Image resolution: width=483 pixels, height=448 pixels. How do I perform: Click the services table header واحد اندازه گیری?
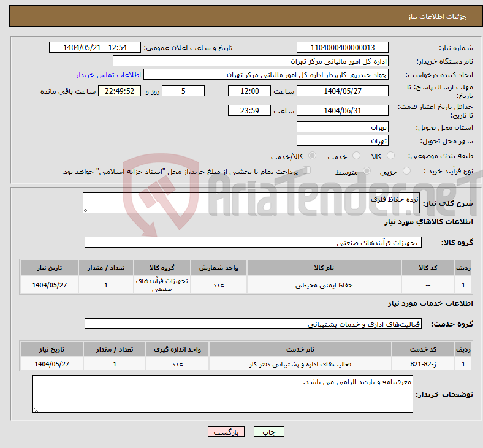[177, 349]
